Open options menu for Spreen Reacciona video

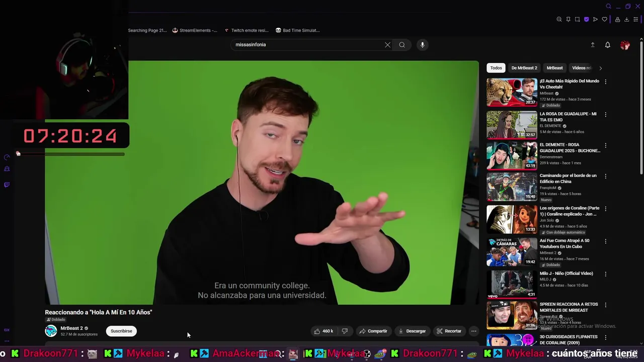coord(605,305)
